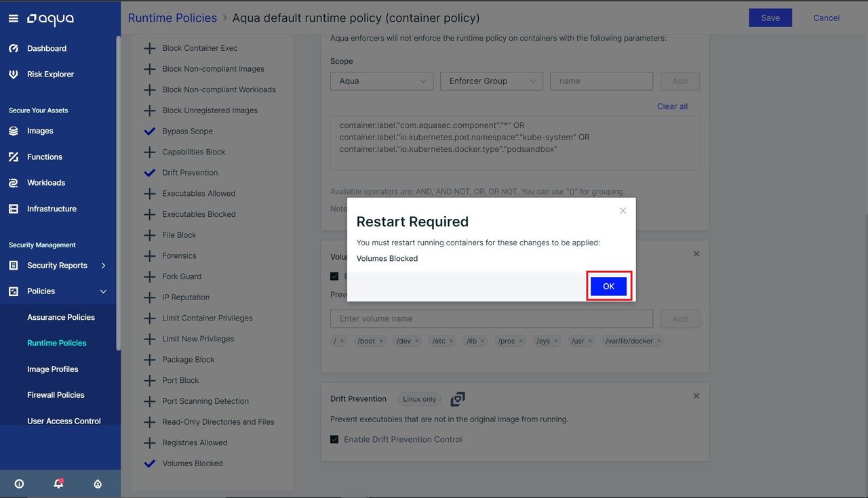
Task: Remove the Drift Prevention panel
Action: point(696,396)
